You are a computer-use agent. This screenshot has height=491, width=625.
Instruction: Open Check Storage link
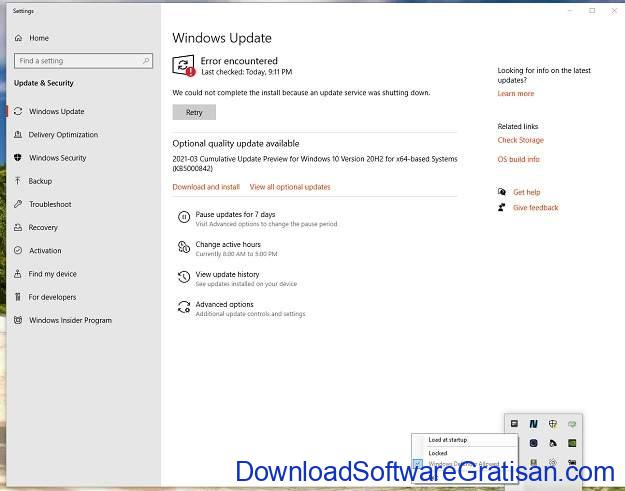(521, 140)
